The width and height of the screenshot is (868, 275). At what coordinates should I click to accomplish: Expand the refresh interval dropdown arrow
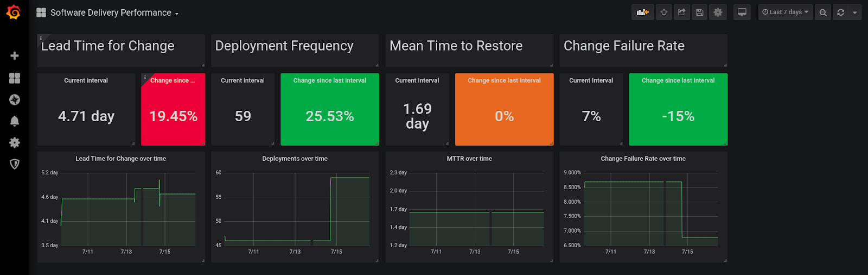coord(854,12)
